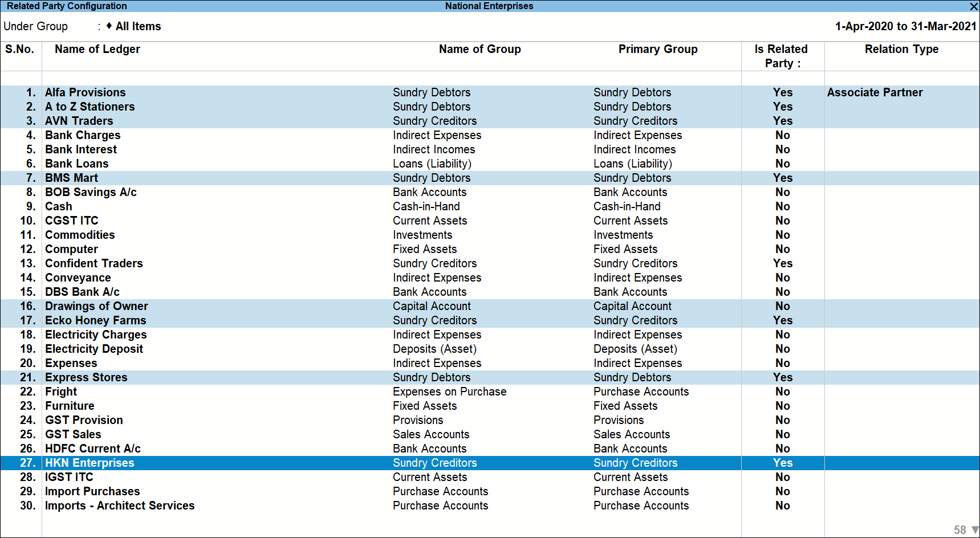
Task: Select the Drawings of Owner ledger
Action: (96, 306)
